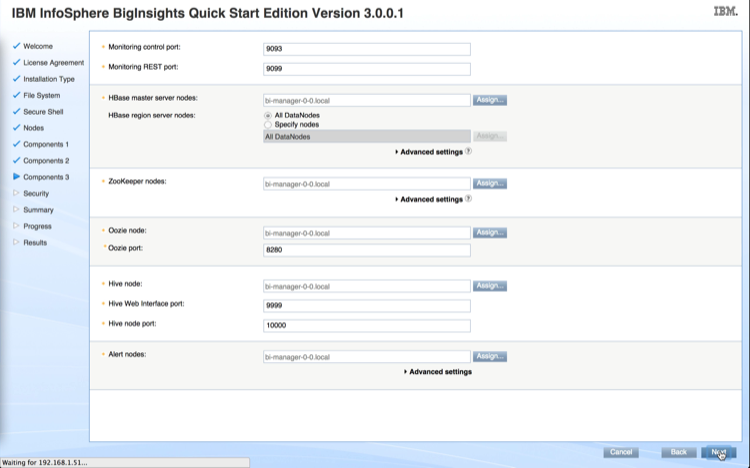Image resolution: width=750 pixels, height=468 pixels.
Task: Edit the Monitoring control port field
Action: coord(367,49)
